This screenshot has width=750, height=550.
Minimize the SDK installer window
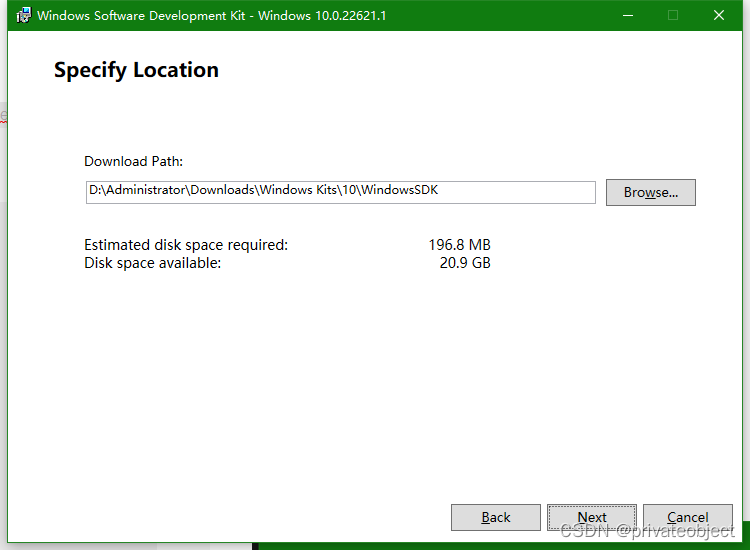[628, 15]
